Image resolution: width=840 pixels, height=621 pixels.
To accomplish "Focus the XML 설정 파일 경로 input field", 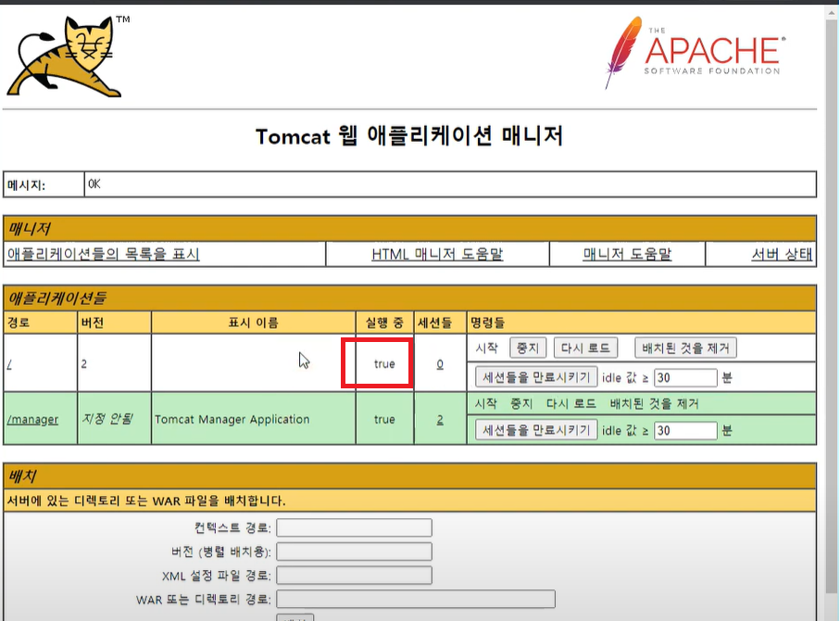I will (354, 576).
